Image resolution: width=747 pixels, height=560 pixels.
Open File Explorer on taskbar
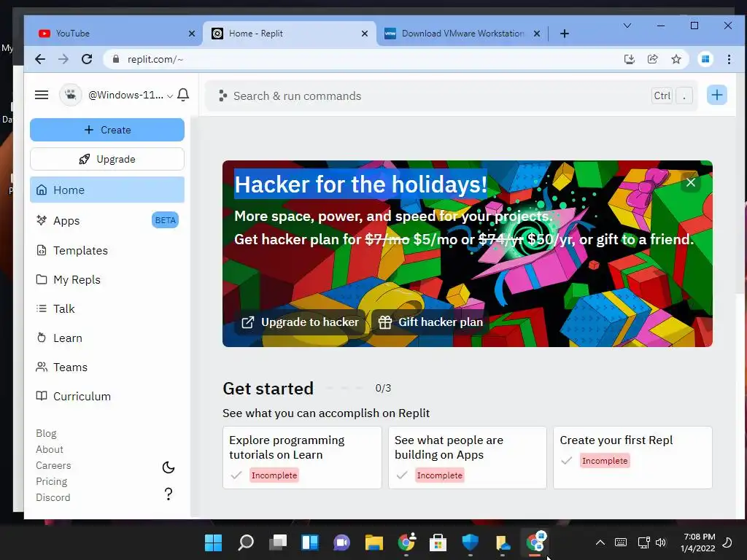click(374, 542)
